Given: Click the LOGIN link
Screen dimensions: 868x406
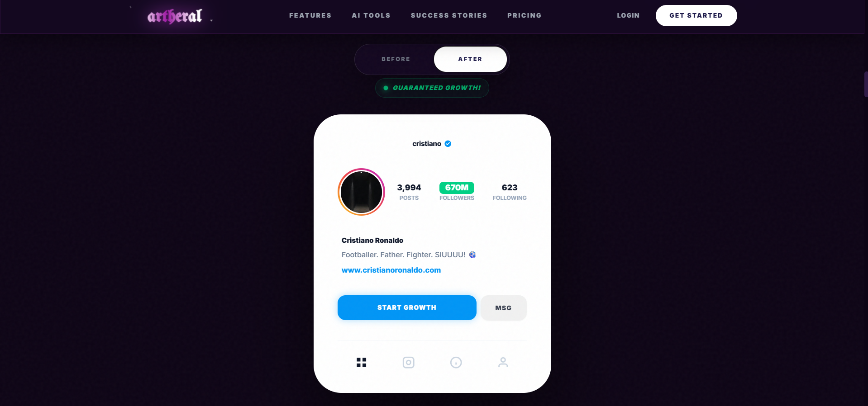Looking at the screenshot, I should pyautogui.click(x=628, y=15).
